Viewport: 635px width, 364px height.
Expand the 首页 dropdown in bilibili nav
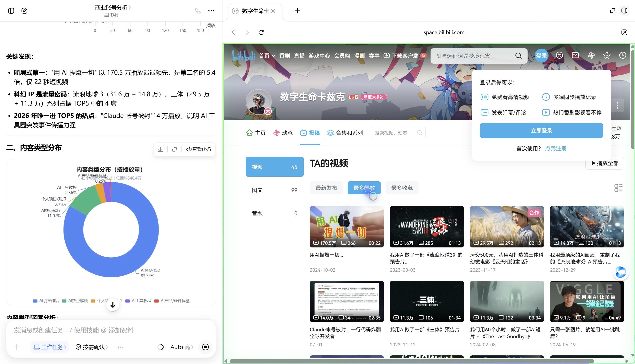[x=267, y=56]
